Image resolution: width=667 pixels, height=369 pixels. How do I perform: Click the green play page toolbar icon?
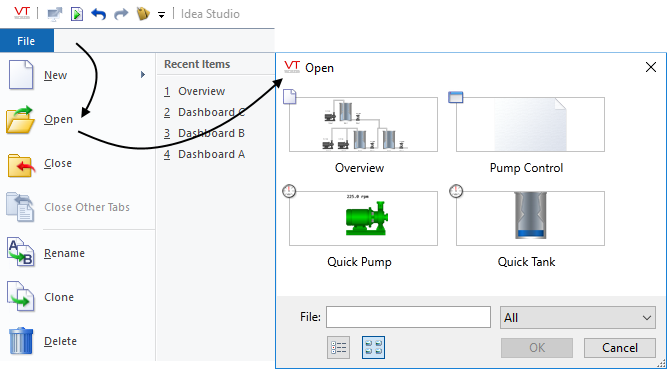77,14
